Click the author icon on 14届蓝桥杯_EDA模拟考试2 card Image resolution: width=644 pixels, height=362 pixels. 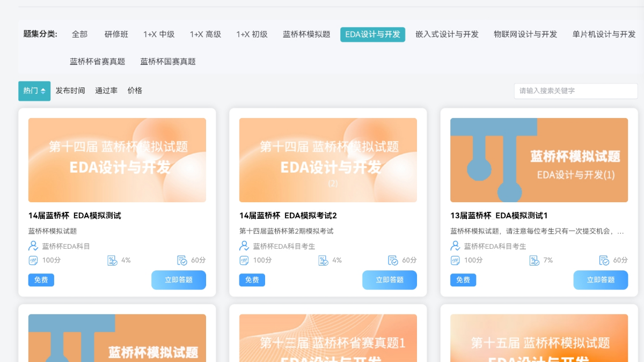(244, 246)
